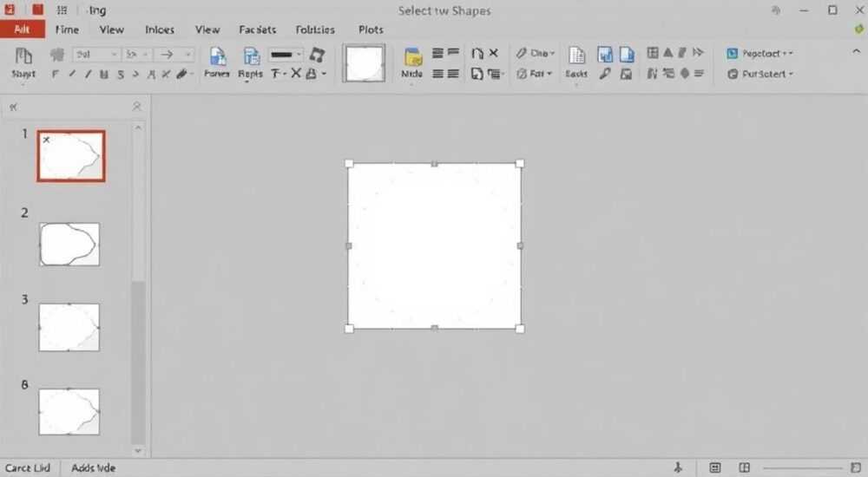Toggle the bold B formatting icon
This screenshot has width=868, height=477.
pyautogui.click(x=104, y=74)
